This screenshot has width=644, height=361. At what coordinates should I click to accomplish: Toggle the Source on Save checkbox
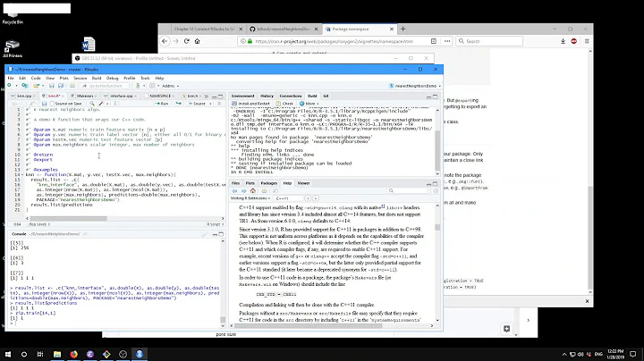[x=52, y=104]
